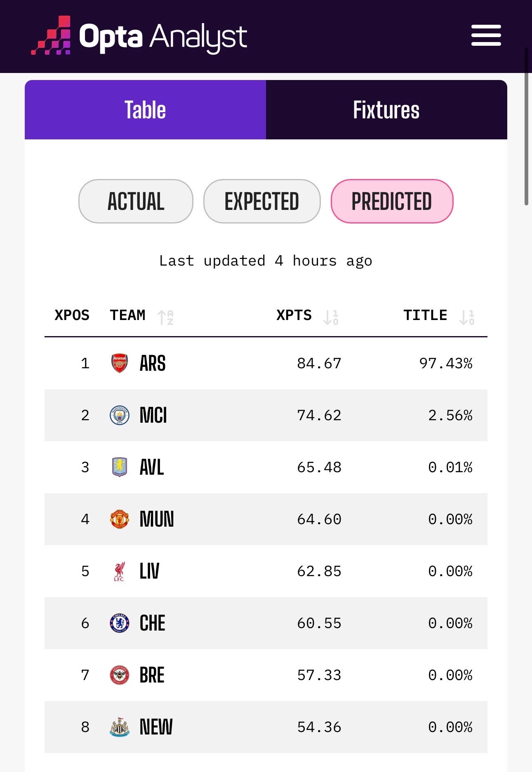The height and width of the screenshot is (772, 532).
Task: Click the Newcastle crest icon
Action: pos(120,727)
